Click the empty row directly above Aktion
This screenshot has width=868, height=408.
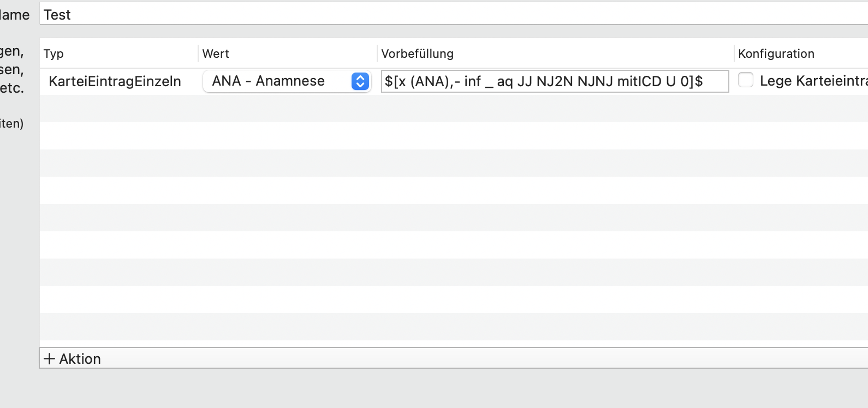pos(454,327)
